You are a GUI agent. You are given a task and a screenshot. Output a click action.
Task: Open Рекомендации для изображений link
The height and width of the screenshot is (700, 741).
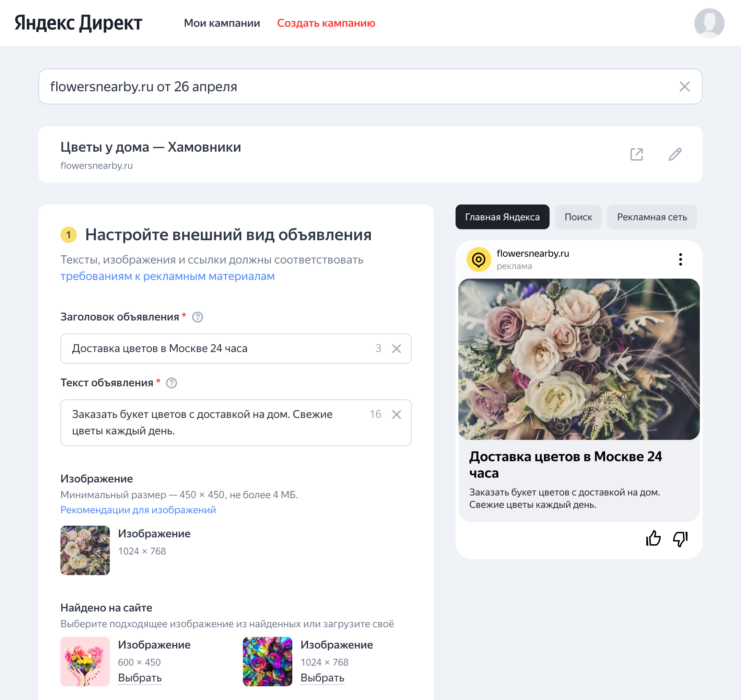point(138,510)
